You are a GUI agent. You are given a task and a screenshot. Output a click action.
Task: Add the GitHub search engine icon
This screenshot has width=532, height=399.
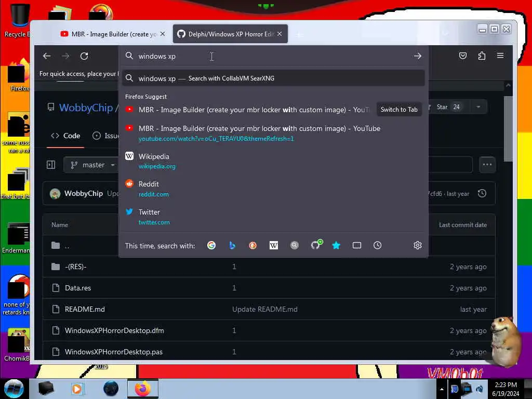(x=316, y=245)
